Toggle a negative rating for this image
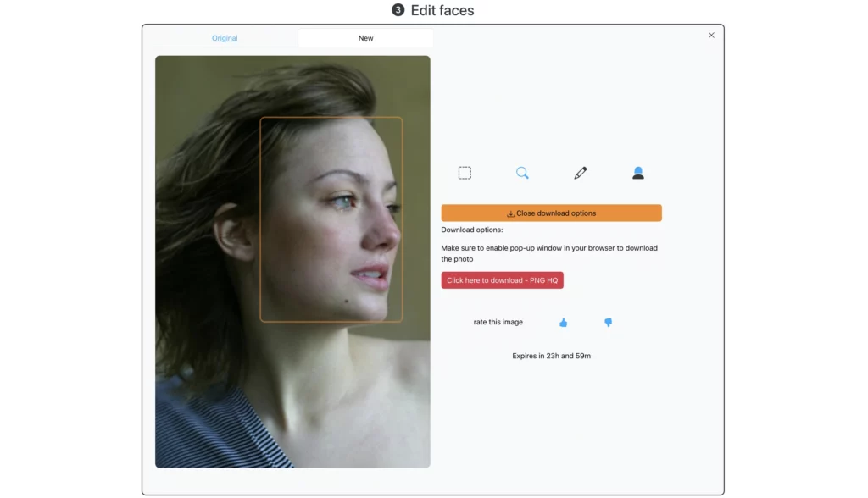Viewport: 868px width, 498px height. coord(609,322)
